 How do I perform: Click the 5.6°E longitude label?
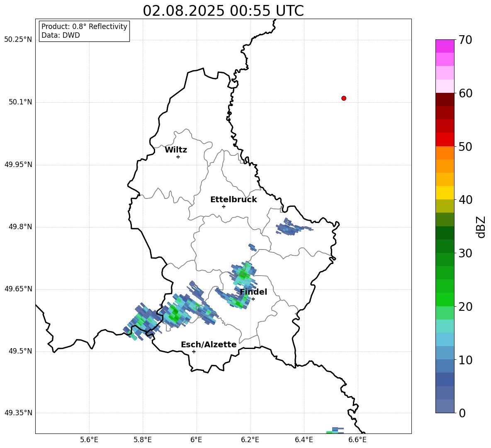tap(89, 440)
